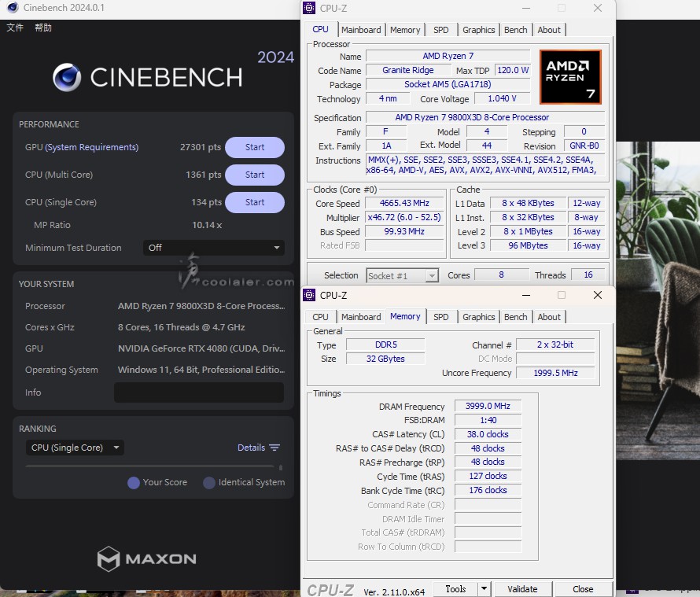Click bottom CPU-Z window chip icon
The image size is (700, 597).
(309, 295)
